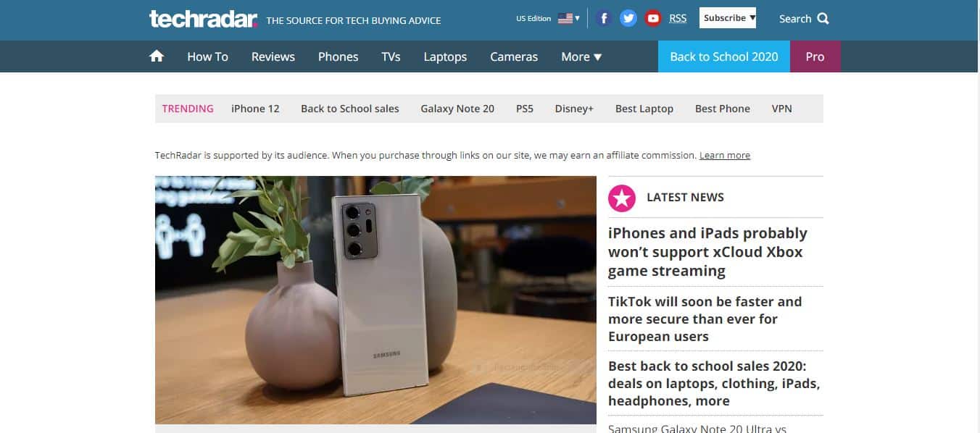Click the Search text label
Image resolution: width=980 pixels, height=433 pixels.
coord(795,19)
